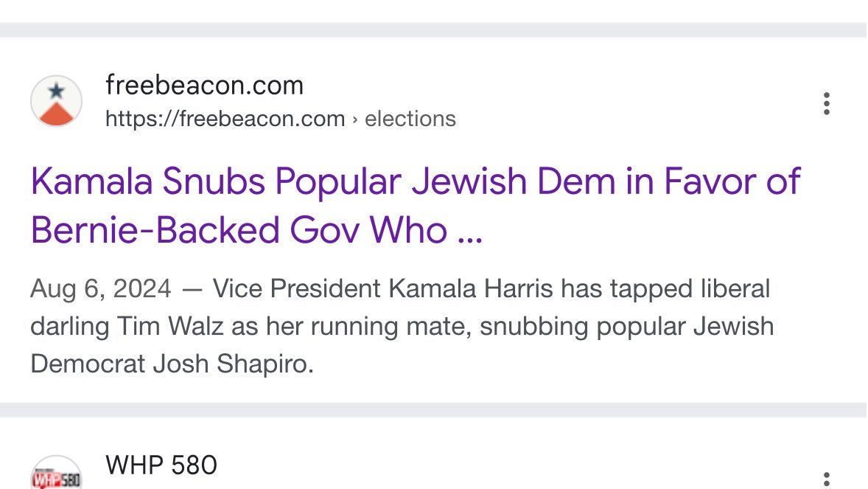Click the https://freebeacon.com URL text
Image resolution: width=868 pixels, height=489 pixels.
coord(225,119)
